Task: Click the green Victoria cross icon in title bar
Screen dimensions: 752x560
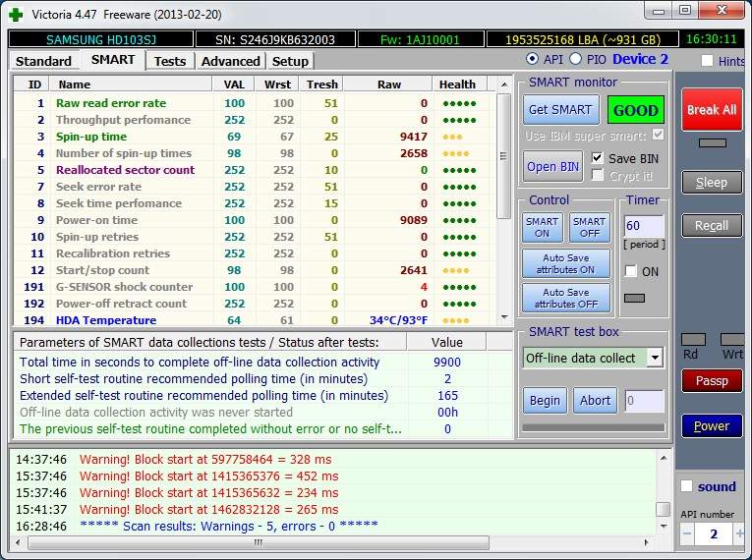Action: tap(16, 14)
